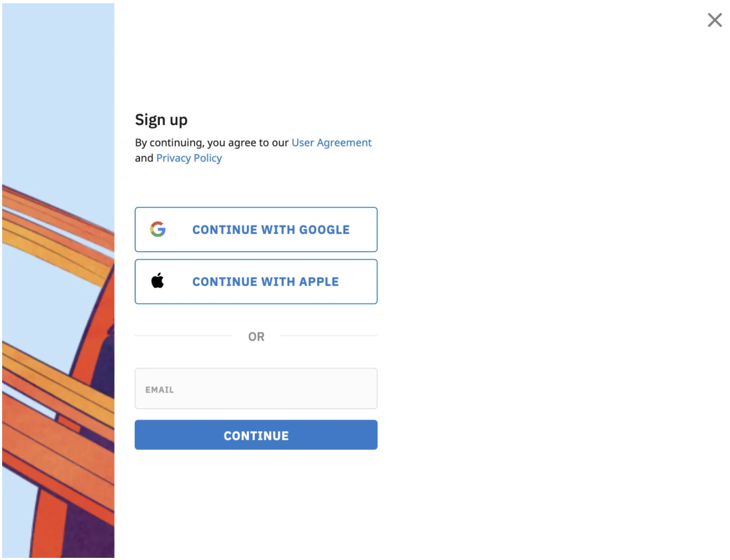Open the User Agreement link
730x560 pixels.
point(331,142)
